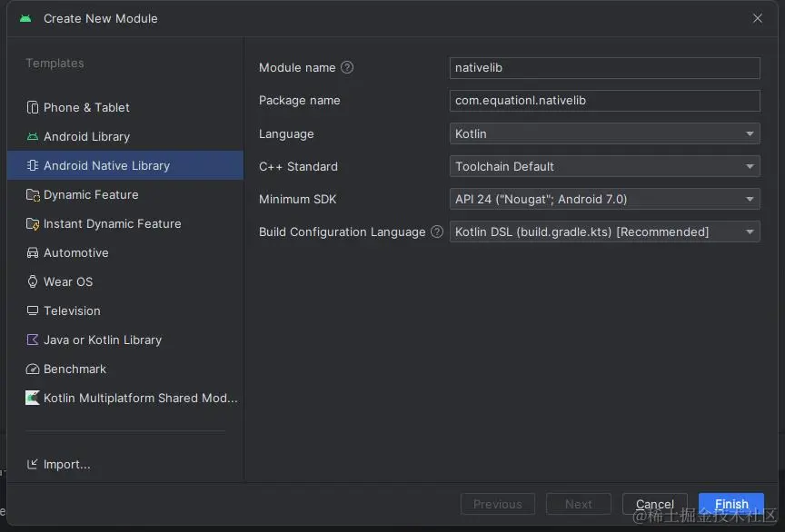Expand Build Configuration Language combo box
The image size is (785, 532).
pyautogui.click(x=604, y=232)
